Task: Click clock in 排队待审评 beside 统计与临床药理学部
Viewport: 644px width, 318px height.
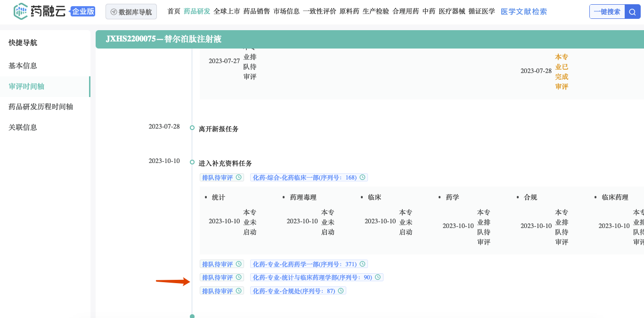Action: [238, 277]
